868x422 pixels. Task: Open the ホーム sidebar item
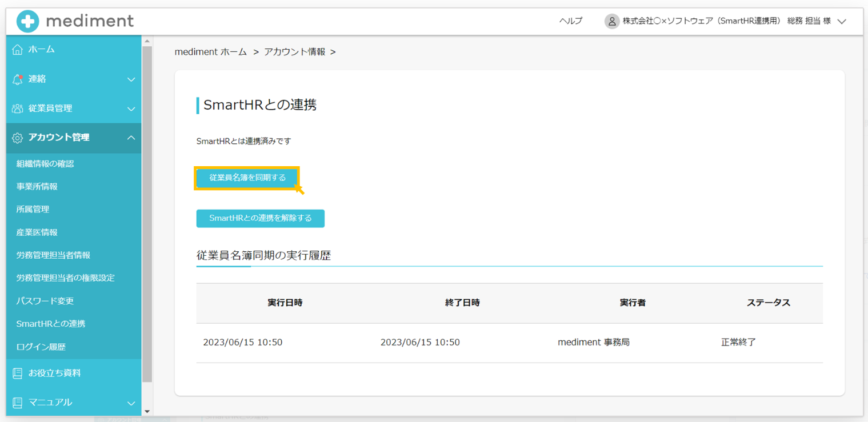click(74, 50)
